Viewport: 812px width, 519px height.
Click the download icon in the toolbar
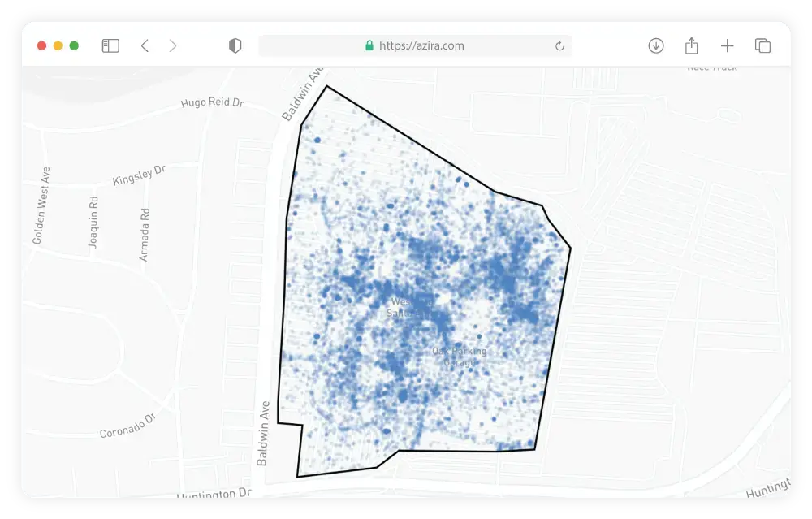pyautogui.click(x=656, y=45)
